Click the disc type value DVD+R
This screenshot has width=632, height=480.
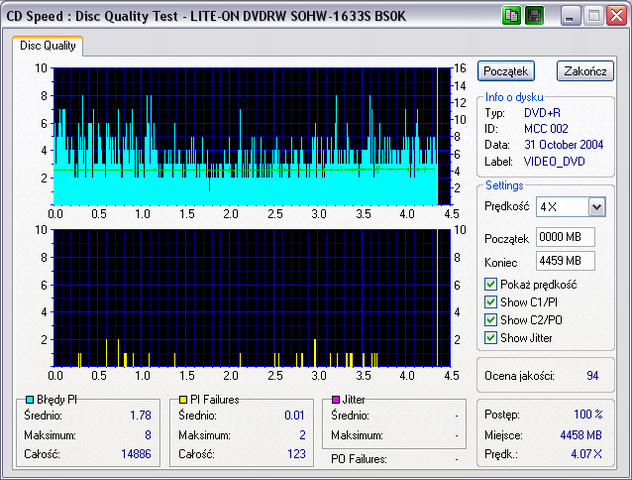click(x=542, y=113)
